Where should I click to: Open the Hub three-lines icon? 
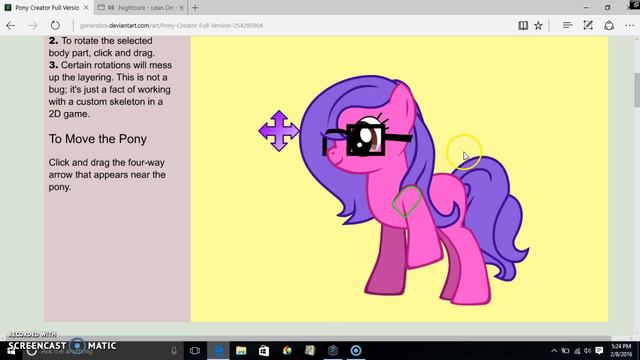pos(567,25)
